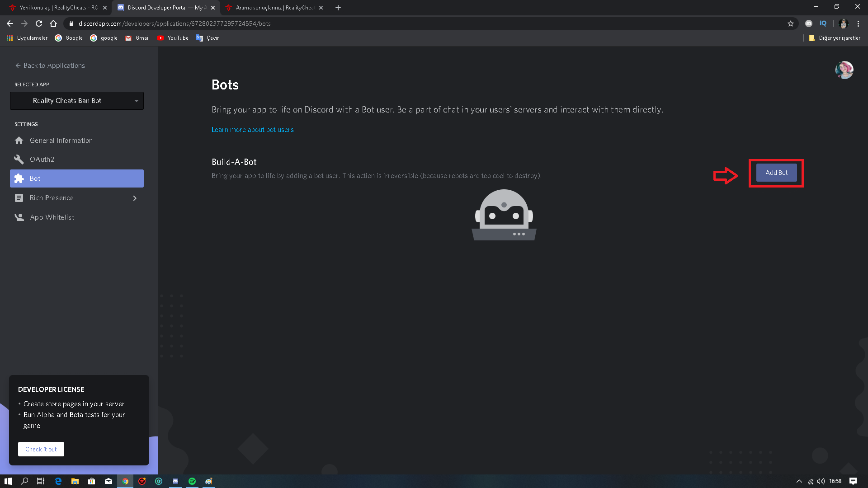Screen dimensions: 868x488
Task: Open the notification action center
Action: click(853, 481)
